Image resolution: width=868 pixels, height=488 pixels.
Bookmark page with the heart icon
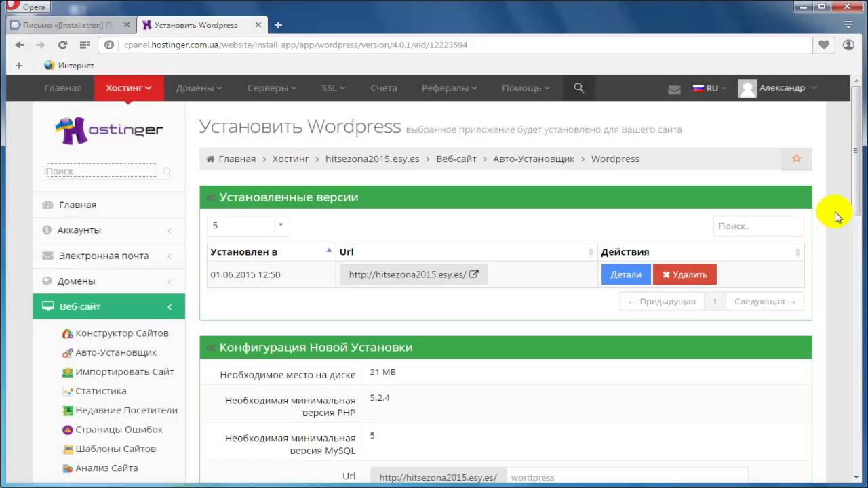click(823, 45)
